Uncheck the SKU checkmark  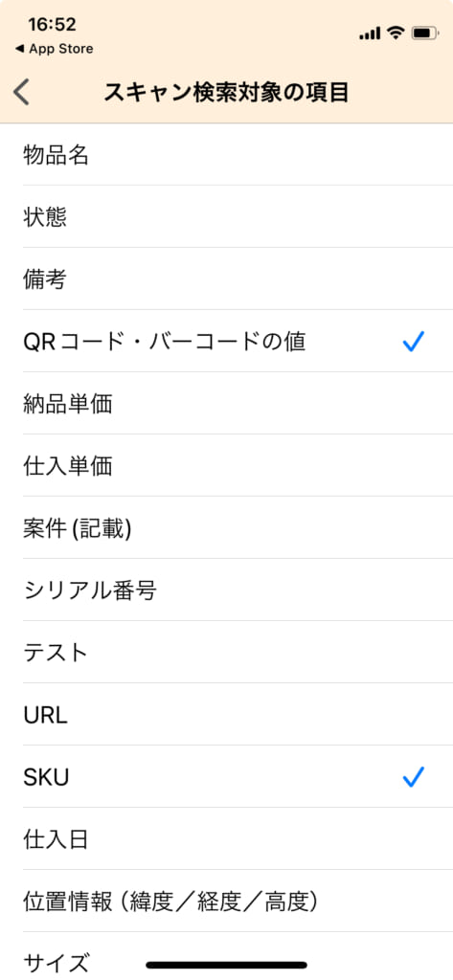(x=414, y=776)
